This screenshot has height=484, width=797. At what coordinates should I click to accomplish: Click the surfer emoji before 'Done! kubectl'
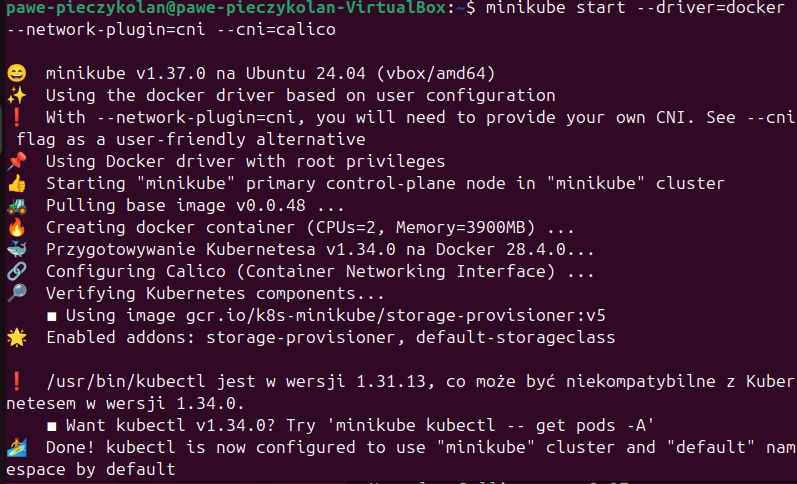(16, 447)
